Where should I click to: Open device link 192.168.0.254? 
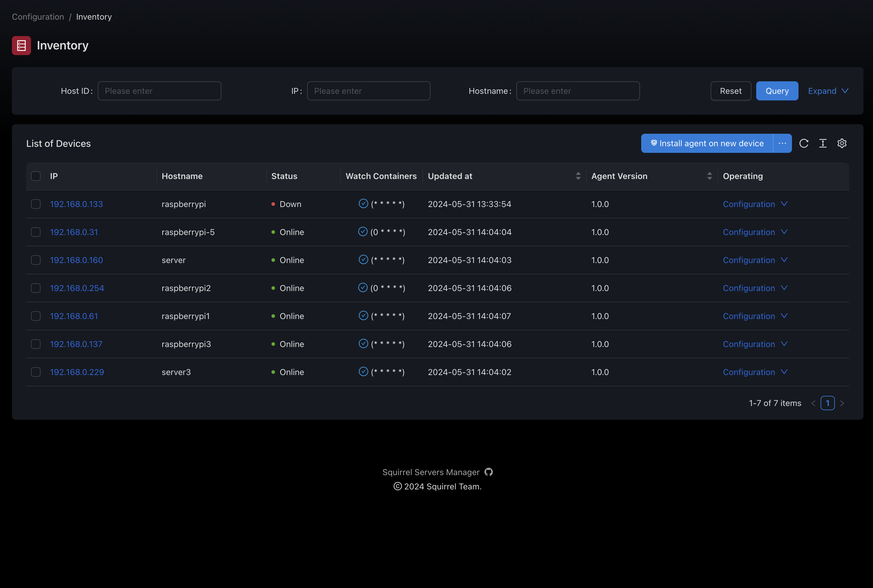coord(77,288)
